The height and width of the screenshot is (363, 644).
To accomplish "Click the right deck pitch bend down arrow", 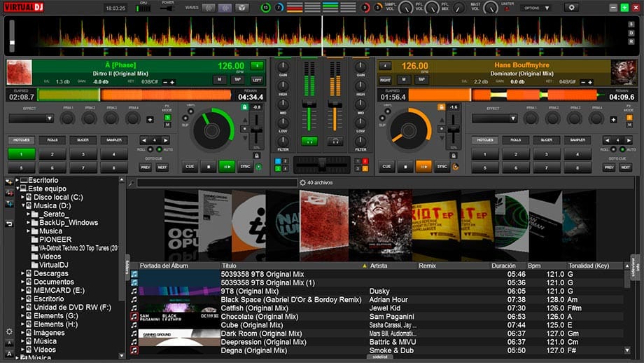I will (x=442, y=138).
